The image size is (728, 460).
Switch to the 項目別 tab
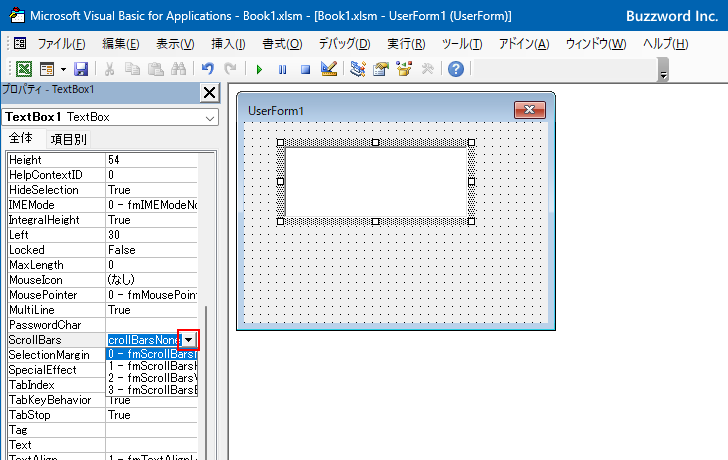(69, 139)
